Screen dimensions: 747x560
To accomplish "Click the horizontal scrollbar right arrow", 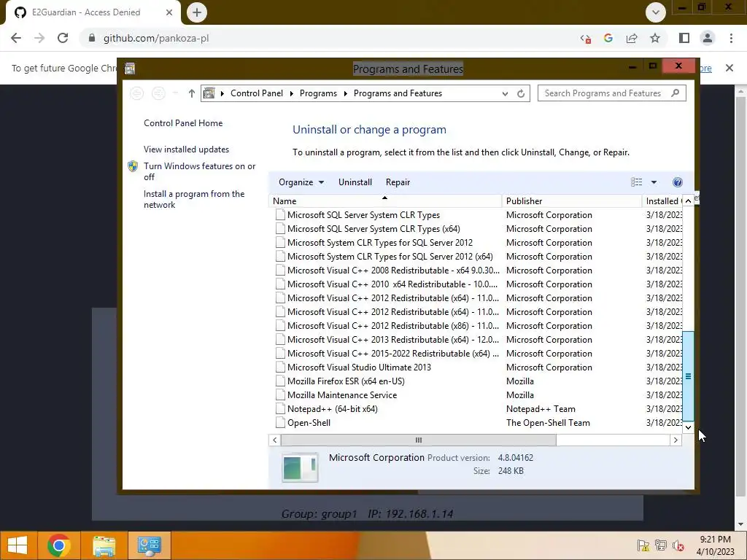I will (x=676, y=440).
